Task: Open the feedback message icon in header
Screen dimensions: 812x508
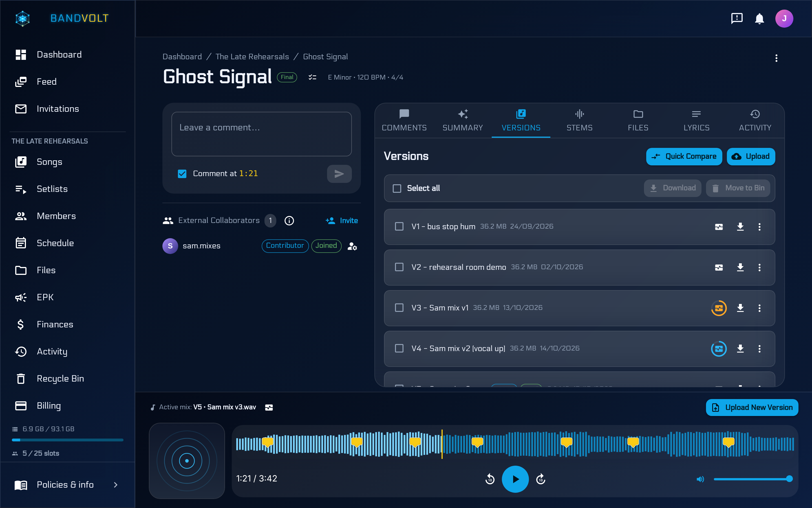Action: tap(737, 18)
